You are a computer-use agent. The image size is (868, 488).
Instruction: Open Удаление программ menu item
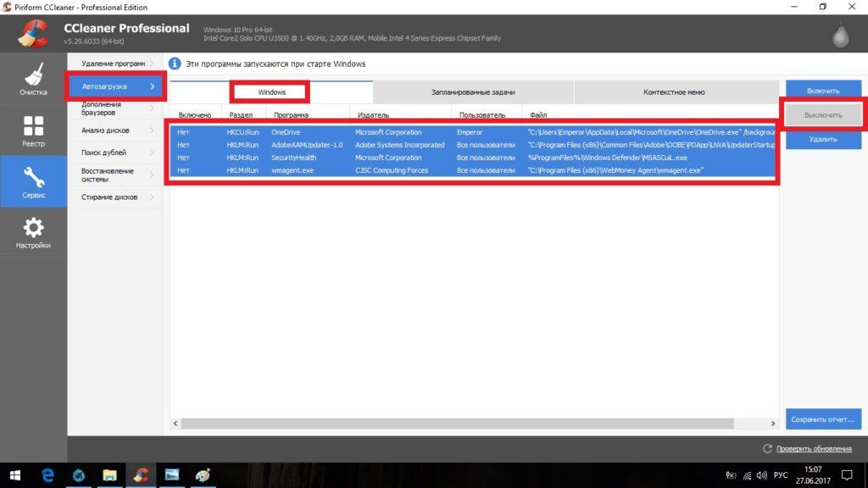(x=115, y=64)
